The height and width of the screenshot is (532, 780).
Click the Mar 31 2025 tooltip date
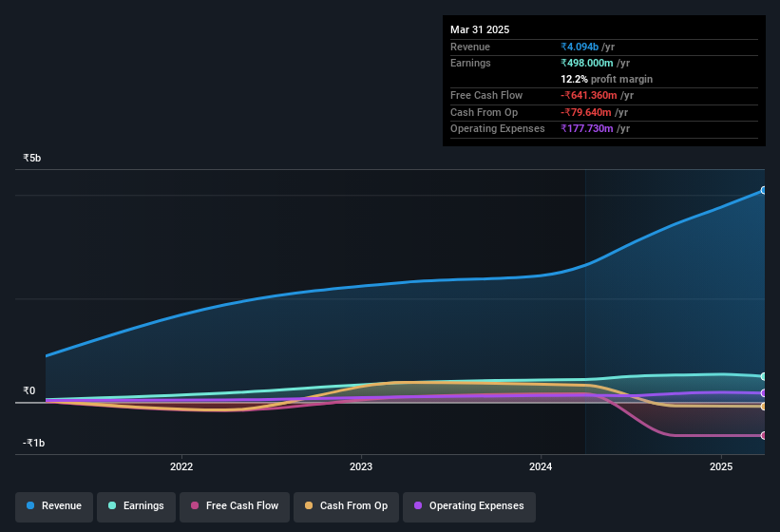coord(480,29)
